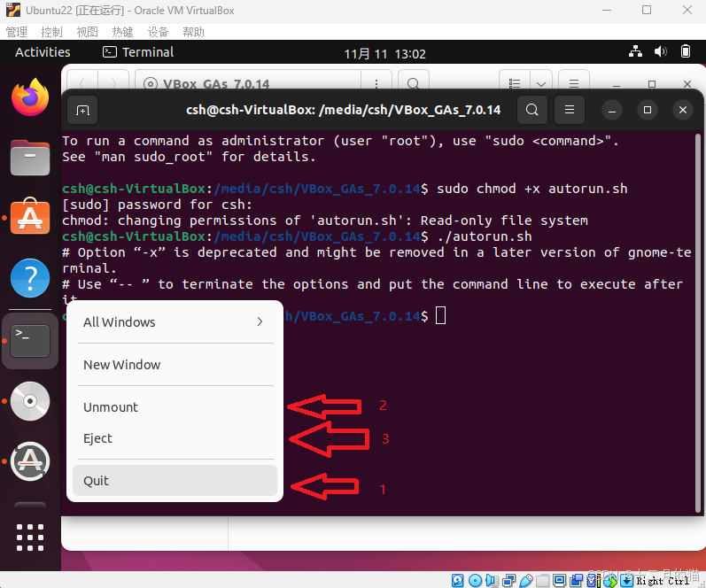Open Firefox from the Ubuntu dock
Viewport: 706px width, 588px height.
click(30, 97)
